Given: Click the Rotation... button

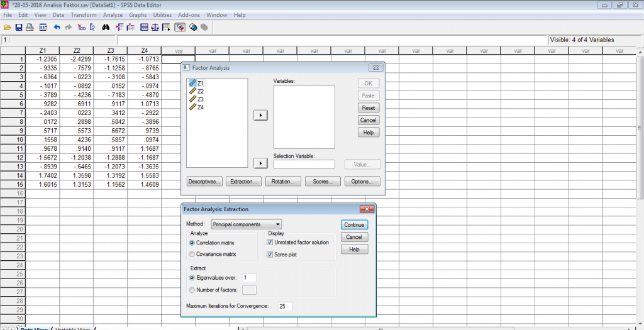Looking at the screenshot, I should pos(283,181).
